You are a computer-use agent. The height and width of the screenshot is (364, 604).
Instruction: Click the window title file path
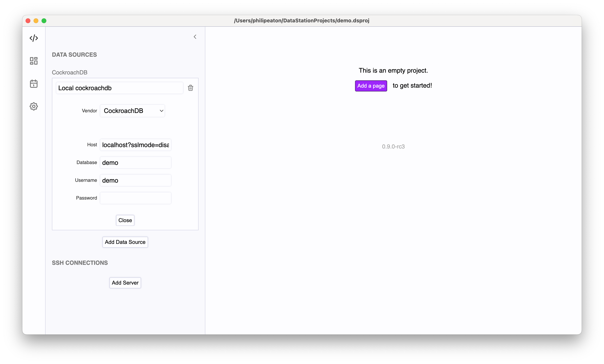302,21
